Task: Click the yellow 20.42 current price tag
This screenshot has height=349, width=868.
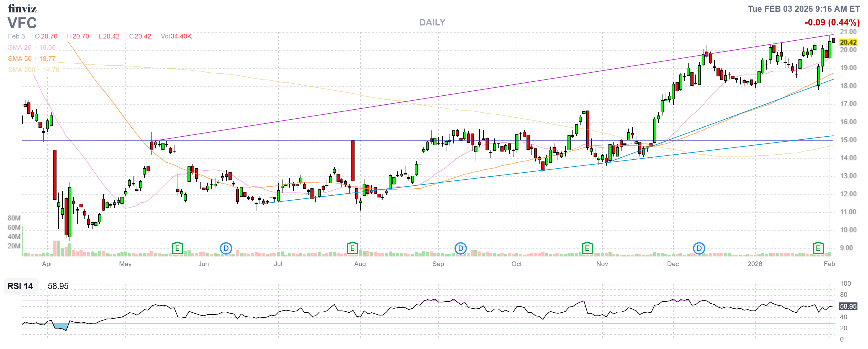Action: pyautogui.click(x=848, y=42)
